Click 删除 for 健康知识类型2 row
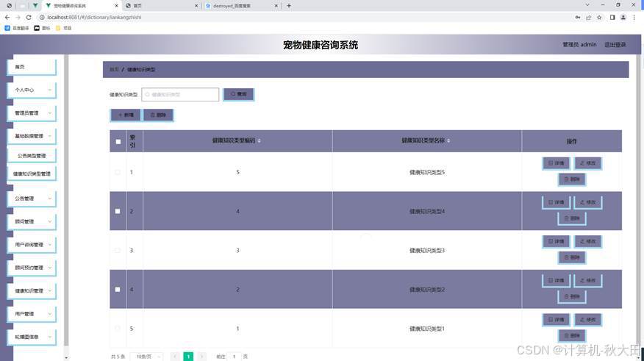The width and height of the screenshot is (644, 361). point(572,296)
